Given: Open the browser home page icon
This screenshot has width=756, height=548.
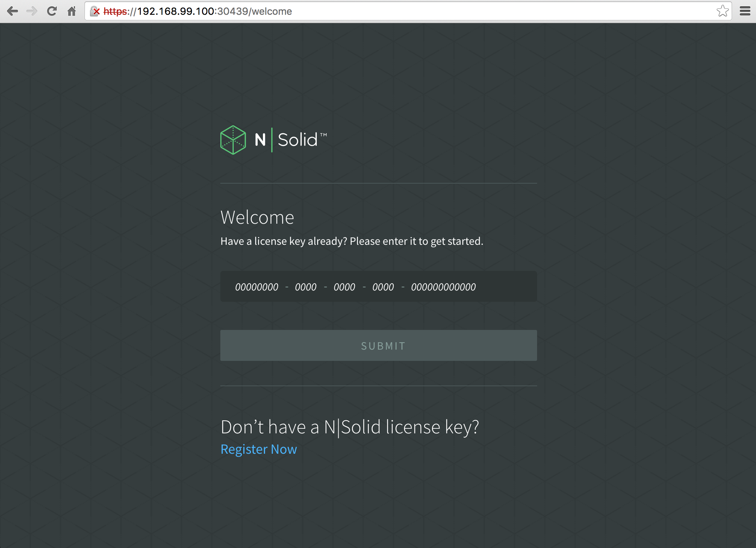Looking at the screenshot, I should point(72,11).
